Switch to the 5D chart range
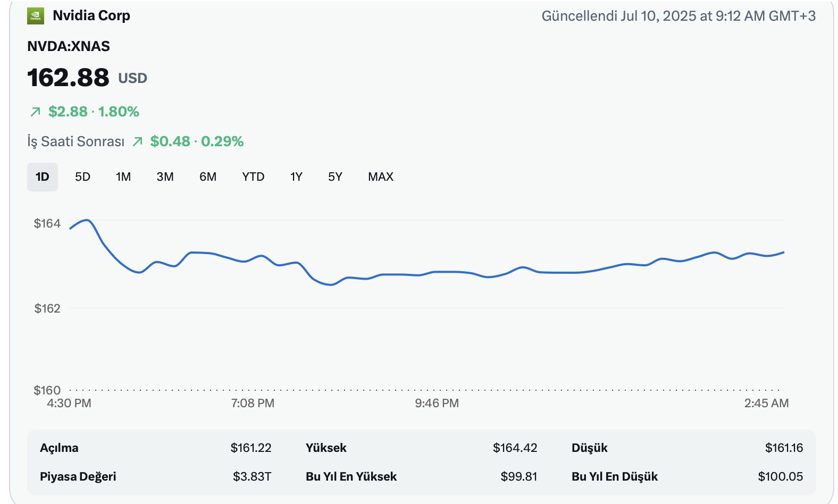 82,177
